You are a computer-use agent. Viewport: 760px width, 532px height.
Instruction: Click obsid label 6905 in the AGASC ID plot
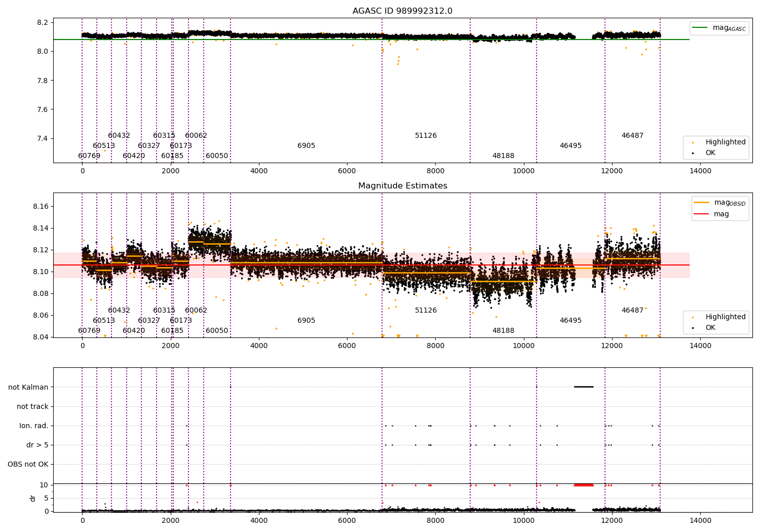click(x=306, y=146)
